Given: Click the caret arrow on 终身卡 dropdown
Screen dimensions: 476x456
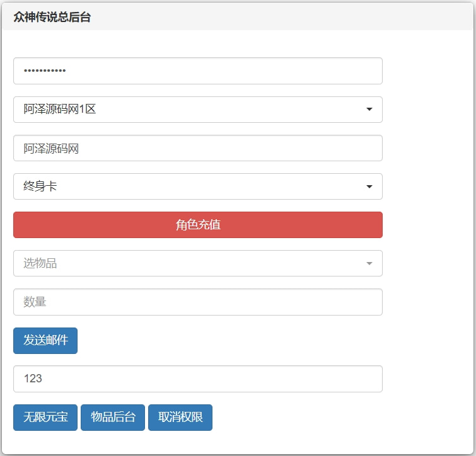Looking at the screenshot, I should [x=369, y=186].
